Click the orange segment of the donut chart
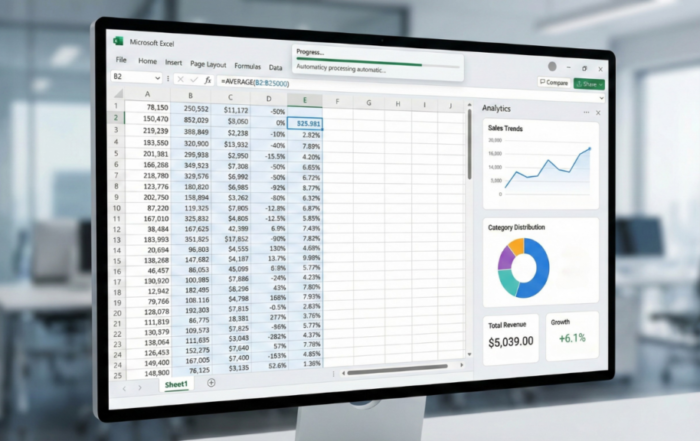The image size is (700, 441). [517, 245]
